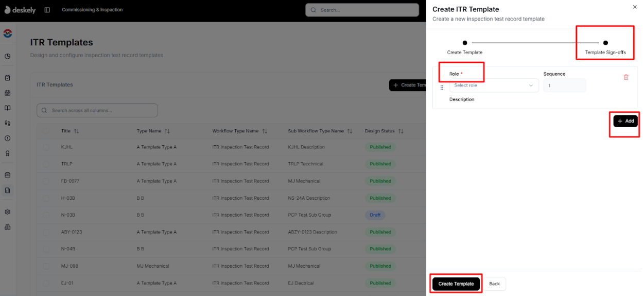The width and height of the screenshot is (644, 296).
Task: Check the H-03B row checkbox
Action: tap(46, 198)
